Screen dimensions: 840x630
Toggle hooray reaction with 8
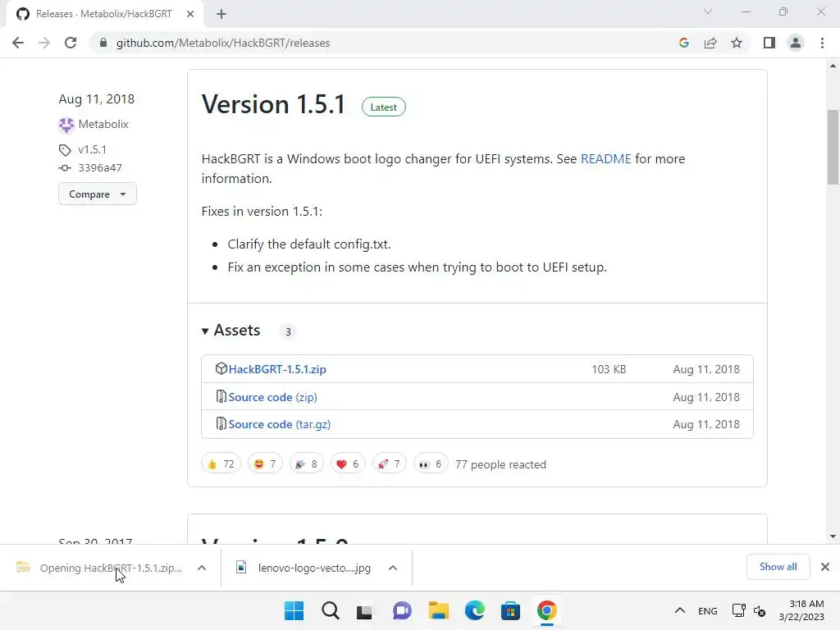(307, 464)
